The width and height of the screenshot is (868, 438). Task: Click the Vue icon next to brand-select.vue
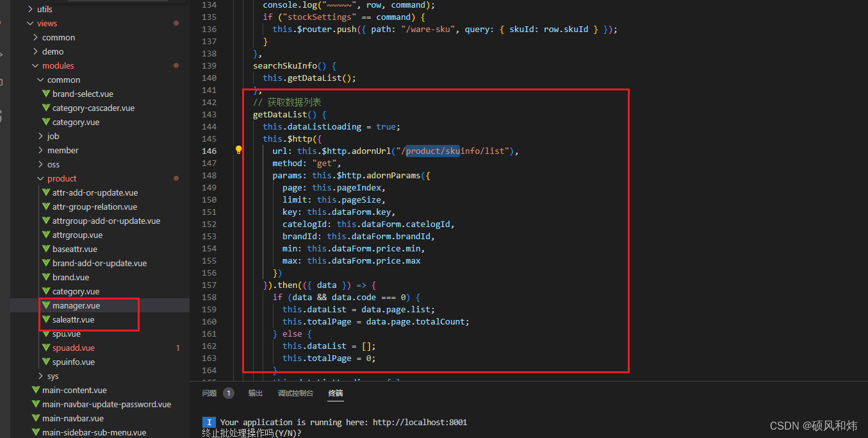point(46,94)
